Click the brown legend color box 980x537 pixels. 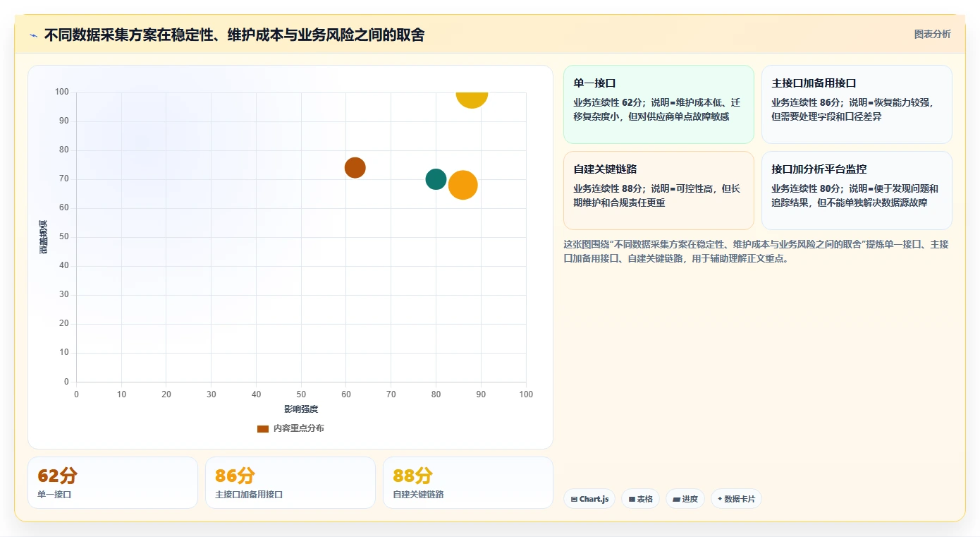click(263, 428)
